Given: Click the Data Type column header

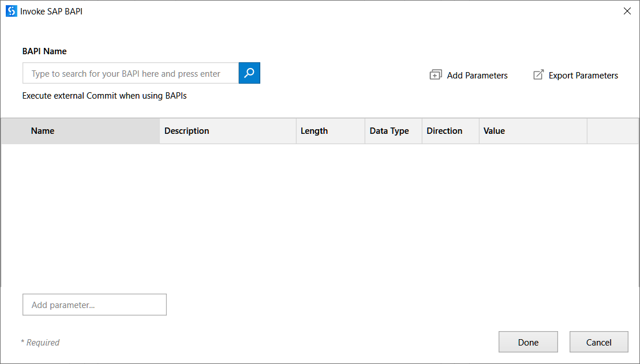Looking at the screenshot, I should [x=394, y=131].
